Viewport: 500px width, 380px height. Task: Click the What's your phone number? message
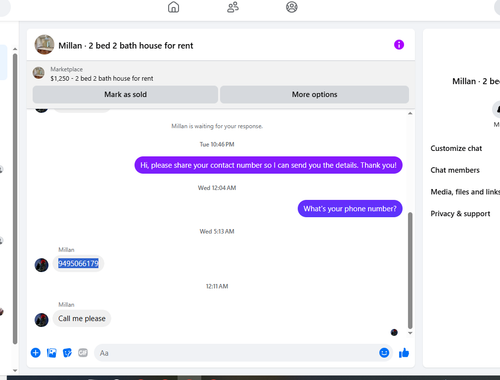tap(350, 209)
